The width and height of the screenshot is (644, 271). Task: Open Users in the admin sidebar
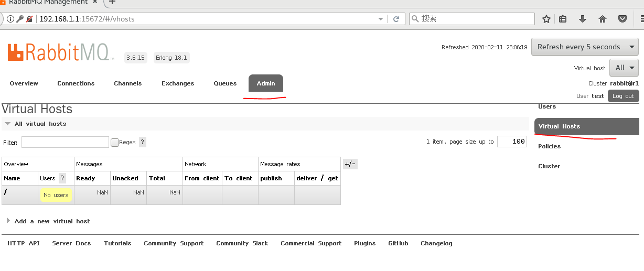pyautogui.click(x=547, y=106)
